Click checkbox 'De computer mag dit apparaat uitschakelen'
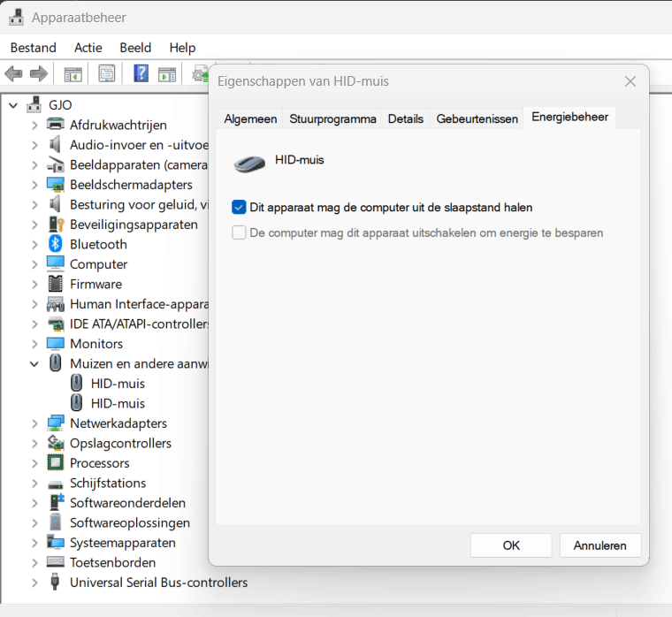Viewport: 672px width, 617px height. (x=239, y=232)
